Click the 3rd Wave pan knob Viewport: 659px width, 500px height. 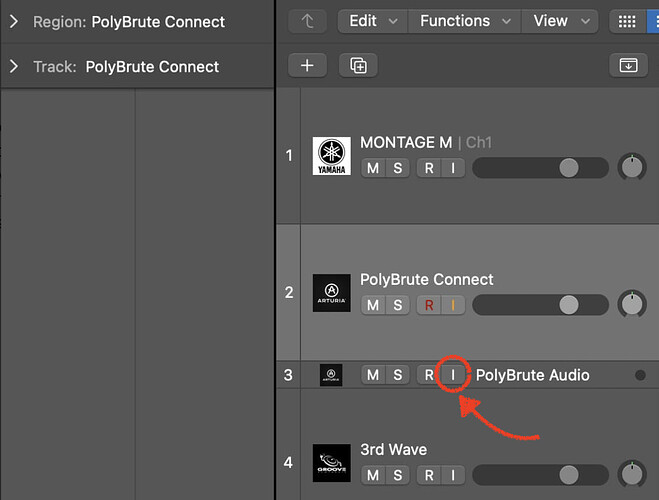click(632, 474)
